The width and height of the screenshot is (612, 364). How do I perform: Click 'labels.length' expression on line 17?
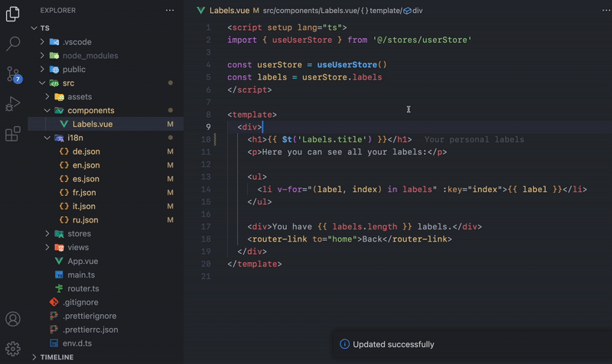pyautogui.click(x=365, y=226)
